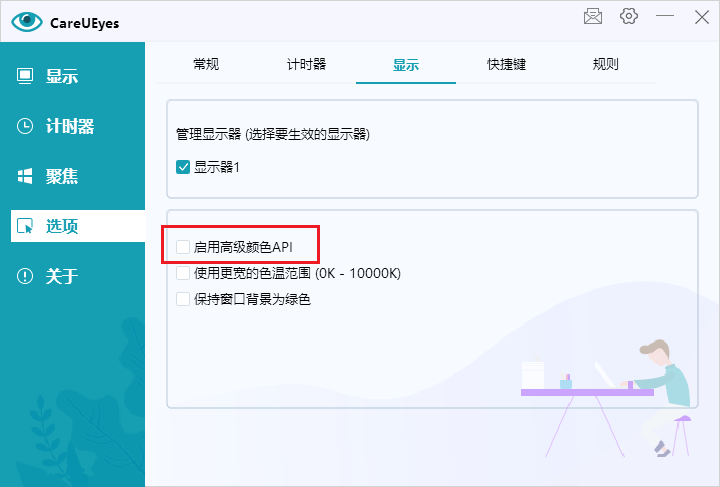Open the settings gear icon
Screen dimensions: 720x487
tap(629, 16)
